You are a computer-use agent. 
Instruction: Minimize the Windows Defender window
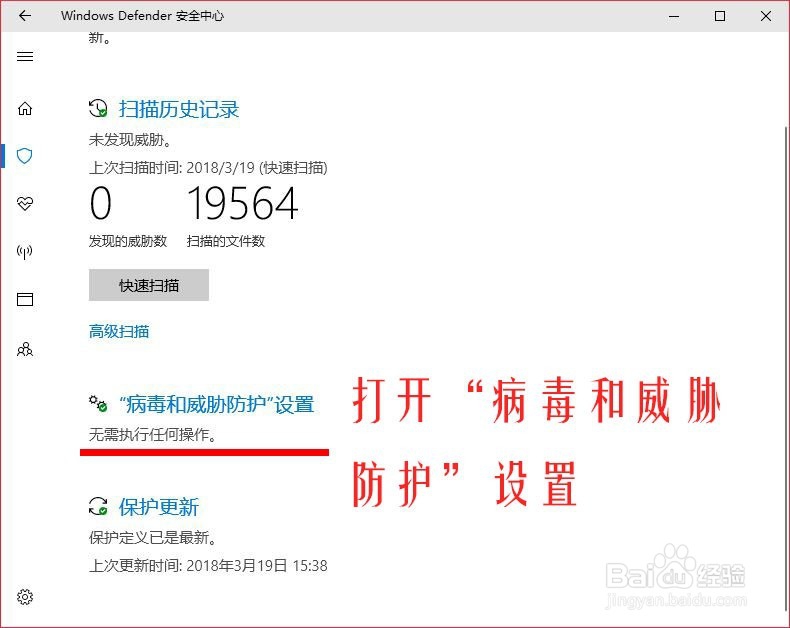[x=674, y=16]
